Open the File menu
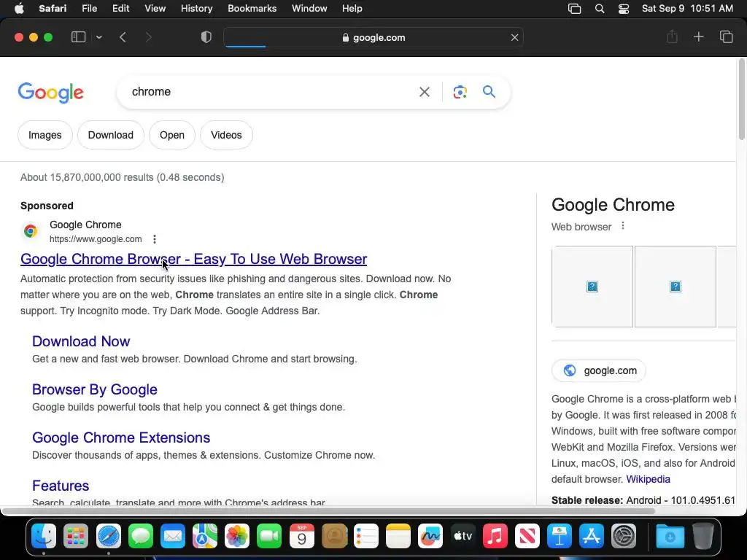747x560 pixels. click(89, 8)
